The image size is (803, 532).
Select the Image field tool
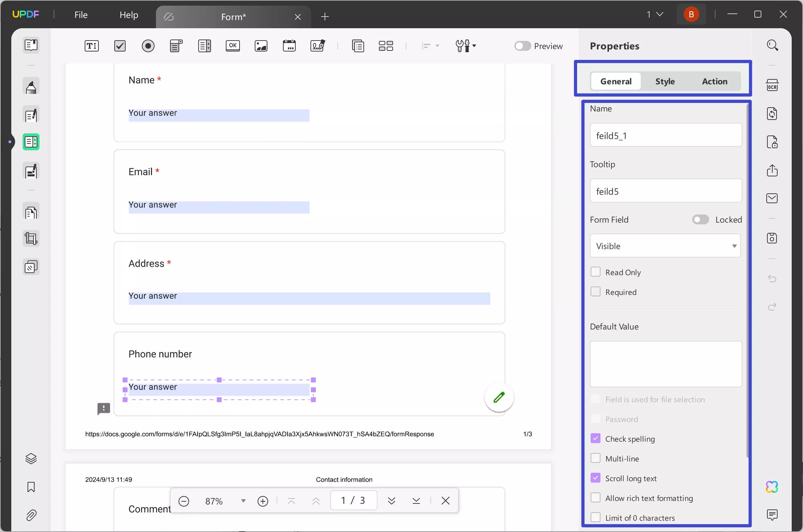pyautogui.click(x=261, y=46)
